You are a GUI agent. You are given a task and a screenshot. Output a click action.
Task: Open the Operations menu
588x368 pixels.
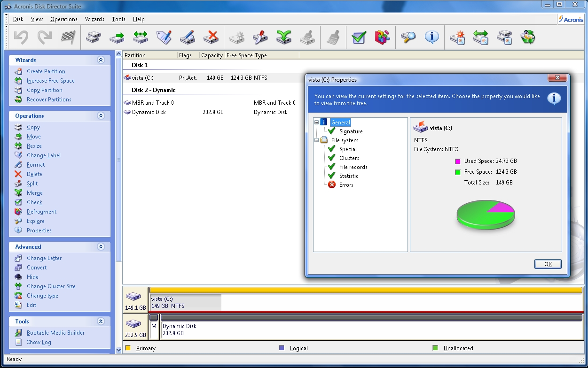(64, 19)
